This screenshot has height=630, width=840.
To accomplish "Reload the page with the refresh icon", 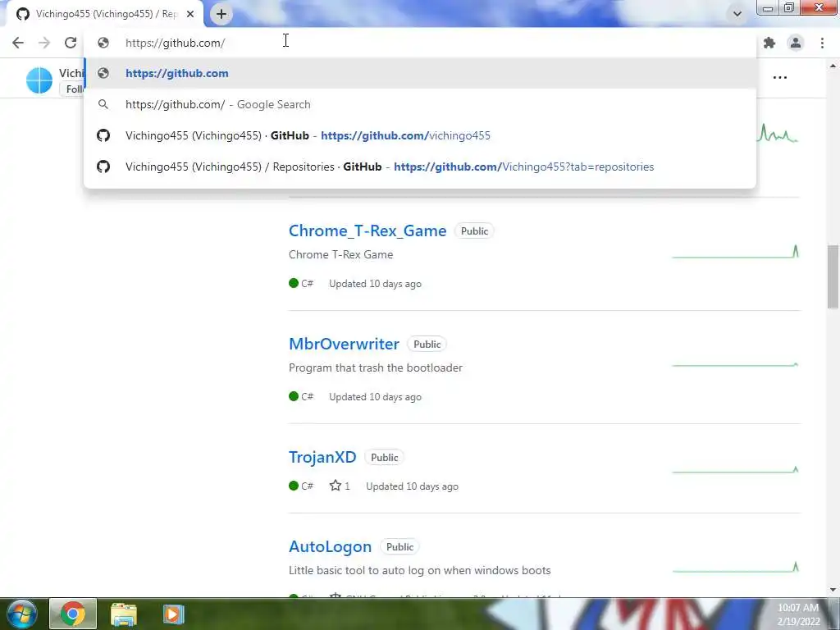I will point(71,43).
